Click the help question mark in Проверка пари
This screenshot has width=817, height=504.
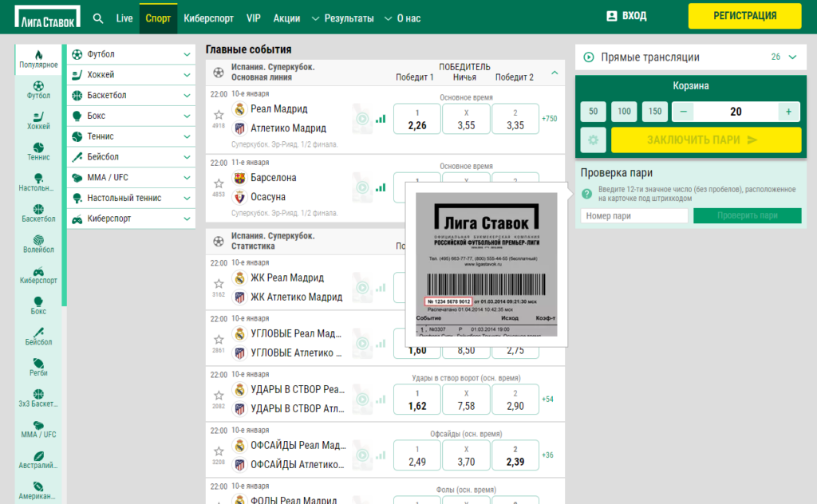(x=586, y=194)
